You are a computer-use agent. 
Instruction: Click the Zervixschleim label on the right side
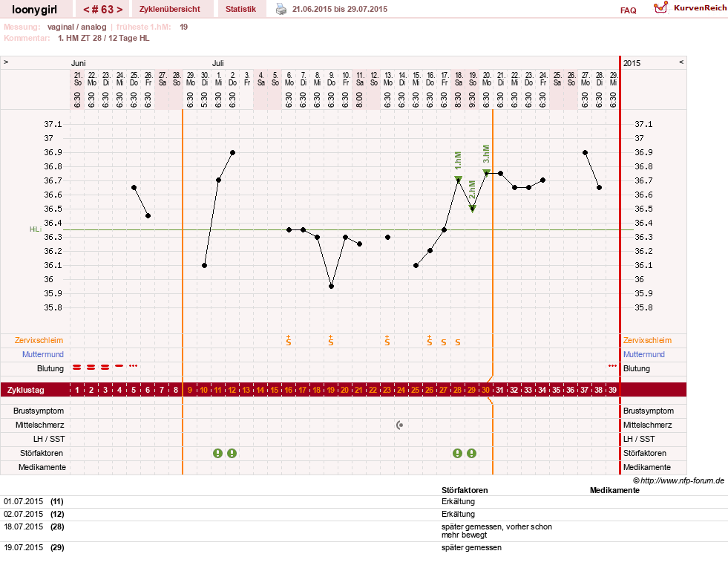point(647,340)
